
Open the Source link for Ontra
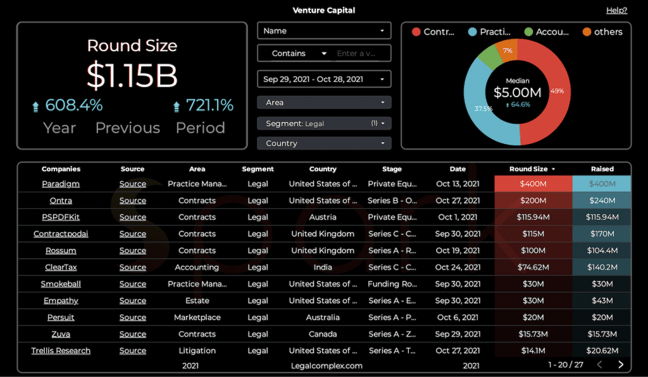pyautogui.click(x=133, y=200)
